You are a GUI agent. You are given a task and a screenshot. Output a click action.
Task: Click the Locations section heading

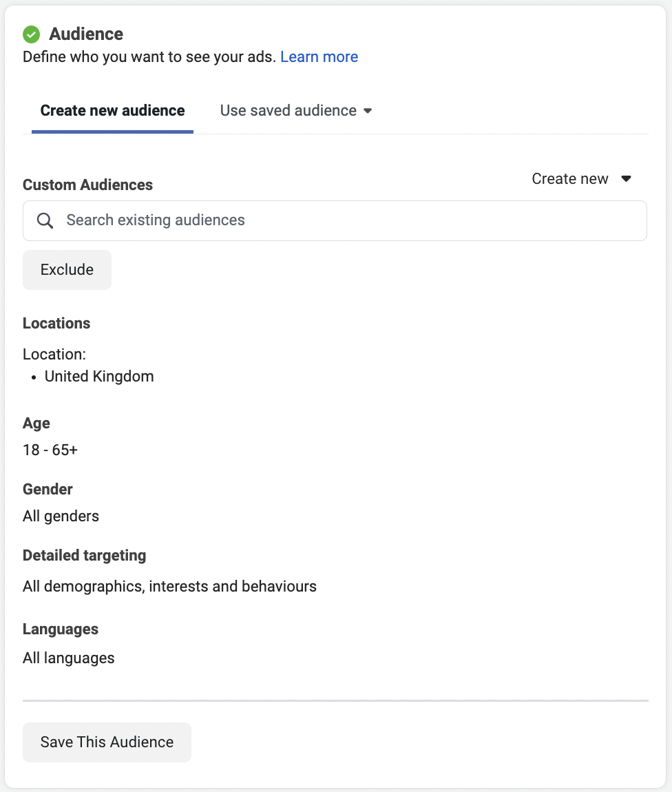click(x=56, y=323)
